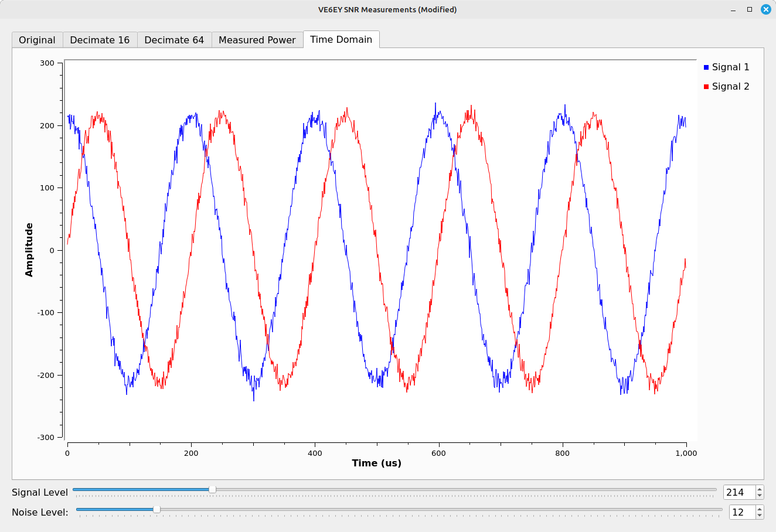
Task: Click the Noise Level slider handle
Action: point(156,509)
